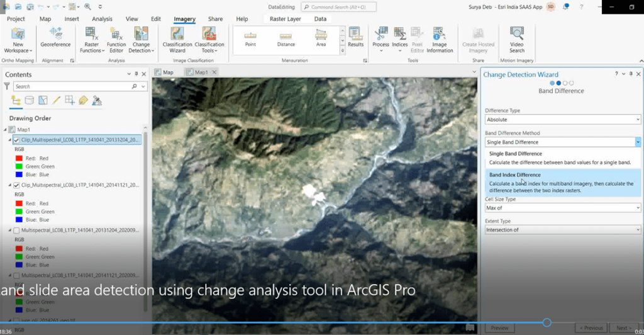Click the video progress slider handle
The height and width of the screenshot is (335, 644).
coord(547,322)
